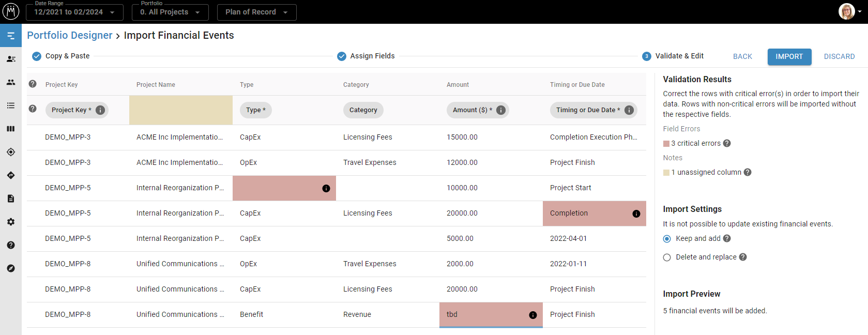Click the Meisterplan logo icon
This screenshot has width=868, height=335.
coord(11,11)
